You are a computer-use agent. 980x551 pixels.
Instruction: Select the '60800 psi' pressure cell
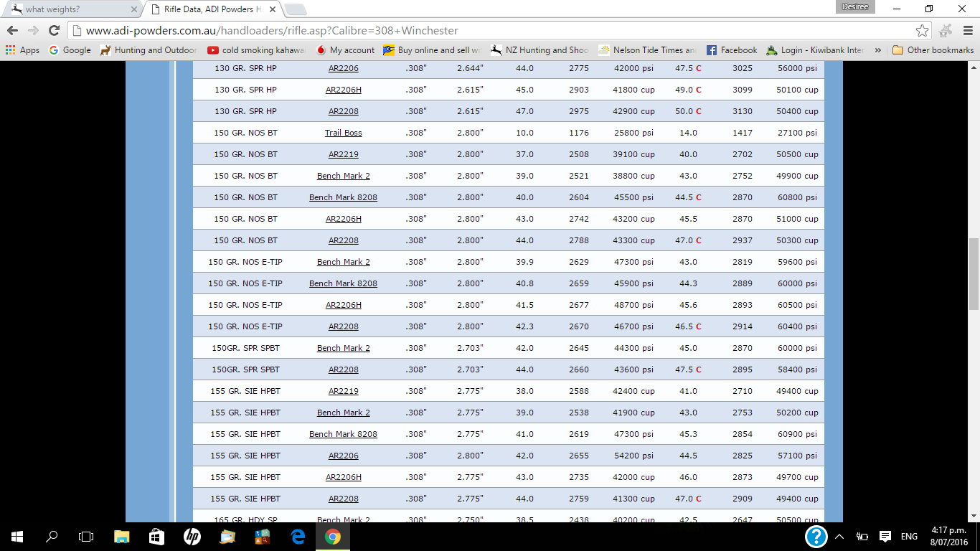point(797,197)
